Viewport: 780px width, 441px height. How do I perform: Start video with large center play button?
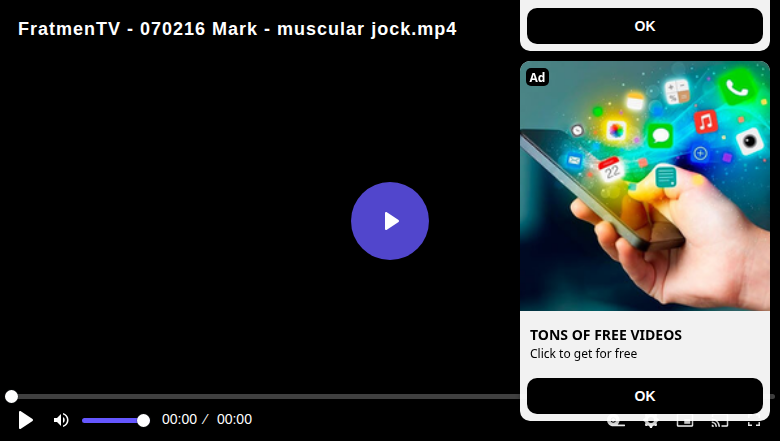(x=390, y=221)
